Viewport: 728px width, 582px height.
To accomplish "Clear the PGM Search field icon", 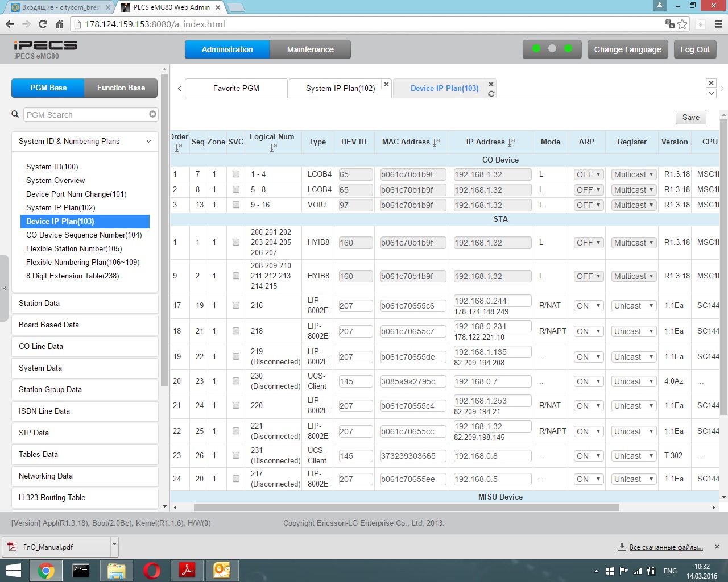I will (x=152, y=114).
